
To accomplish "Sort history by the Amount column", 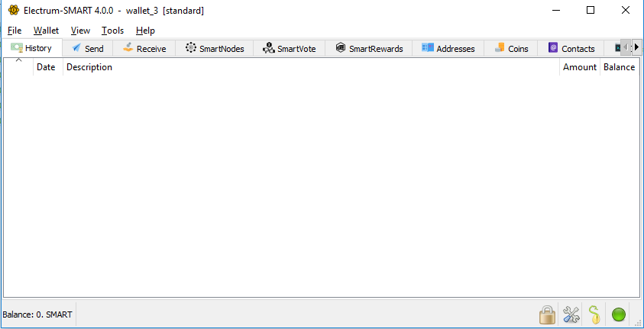I will 580,67.
